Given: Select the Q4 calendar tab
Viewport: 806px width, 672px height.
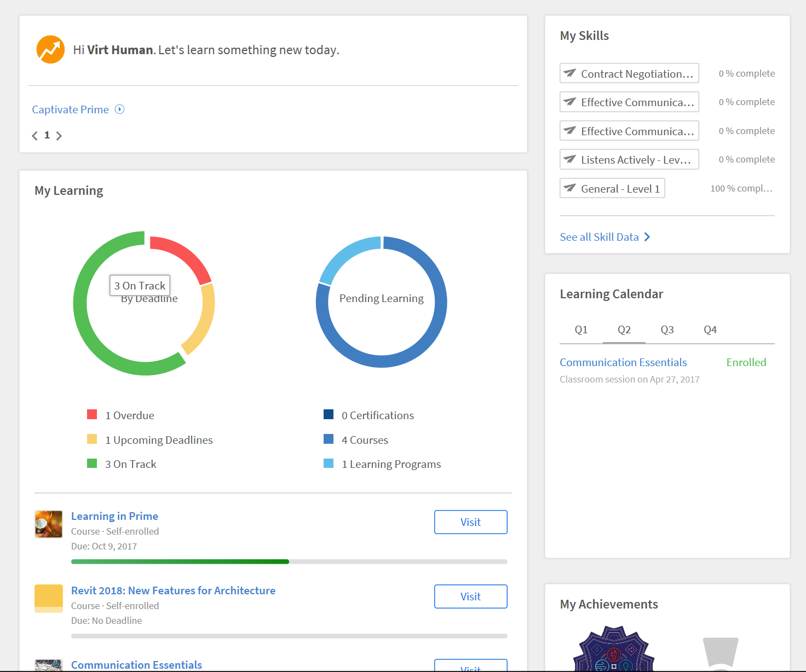Looking at the screenshot, I should tap(710, 329).
